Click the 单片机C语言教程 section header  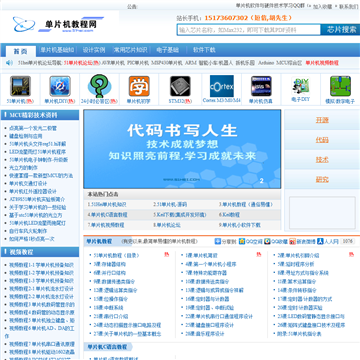pyautogui.click(x=107, y=347)
